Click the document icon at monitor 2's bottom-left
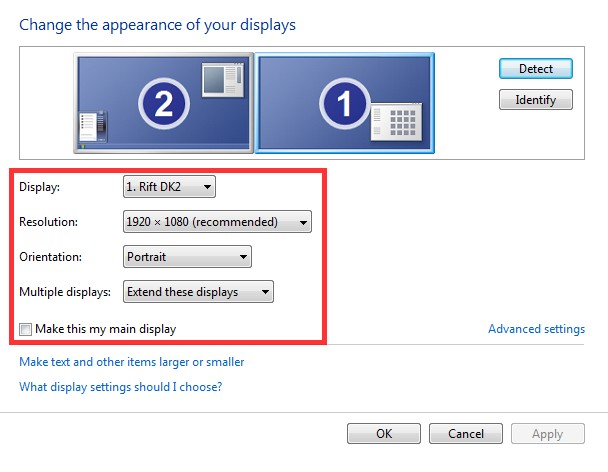This screenshot has width=608, height=472. tap(89, 127)
